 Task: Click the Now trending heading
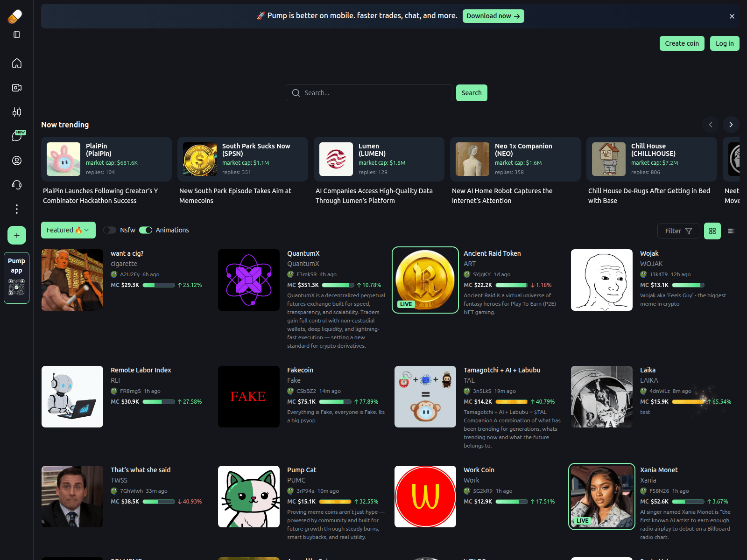65,125
